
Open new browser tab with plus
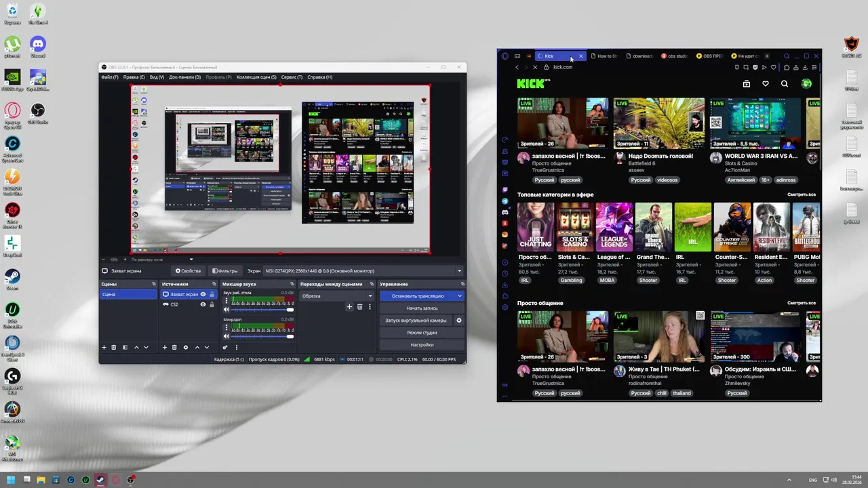pyautogui.click(x=767, y=56)
